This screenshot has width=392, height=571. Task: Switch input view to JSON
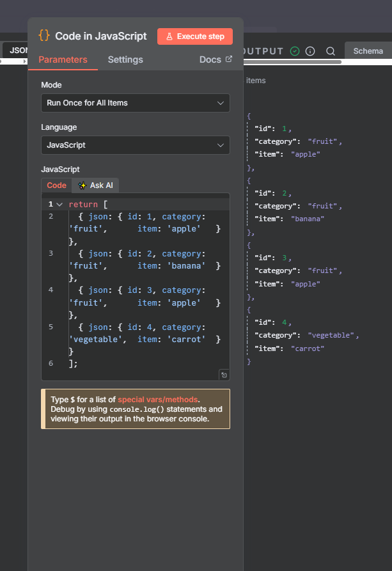(x=16, y=50)
